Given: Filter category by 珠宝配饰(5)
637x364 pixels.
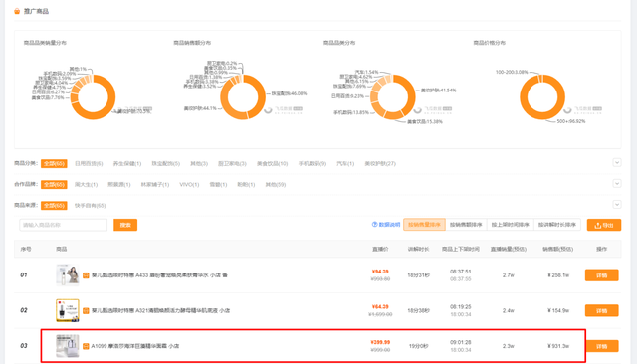Looking at the screenshot, I should pos(166,163).
